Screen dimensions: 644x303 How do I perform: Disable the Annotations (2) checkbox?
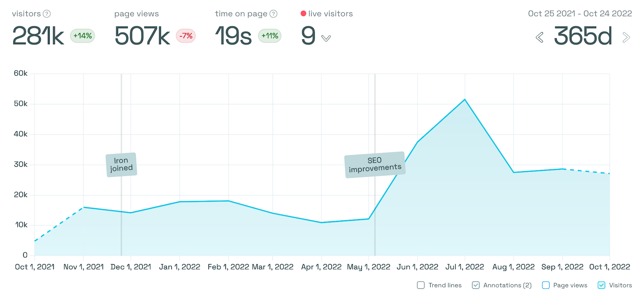475,285
